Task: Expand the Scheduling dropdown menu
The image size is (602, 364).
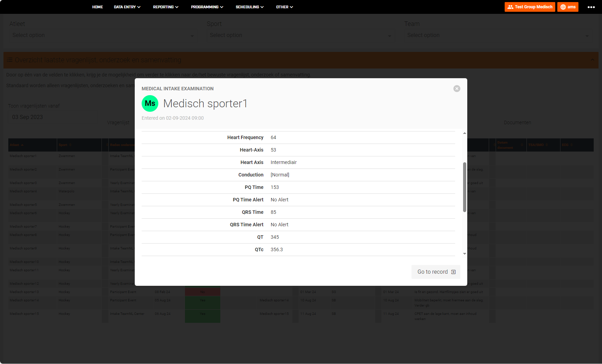Action: pyautogui.click(x=249, y=7)
